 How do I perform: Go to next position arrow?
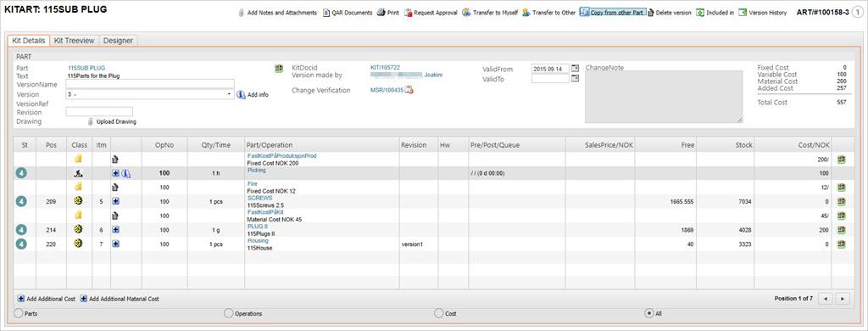843,299
